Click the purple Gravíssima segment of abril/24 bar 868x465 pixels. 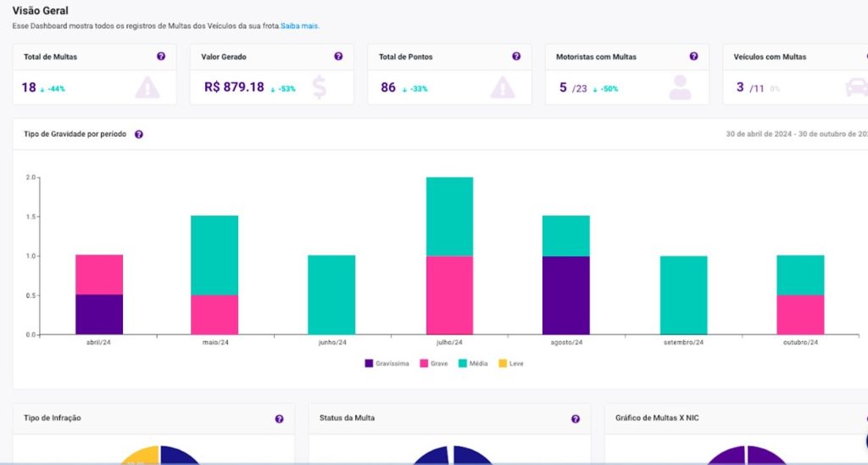click(x=99, y=314)
